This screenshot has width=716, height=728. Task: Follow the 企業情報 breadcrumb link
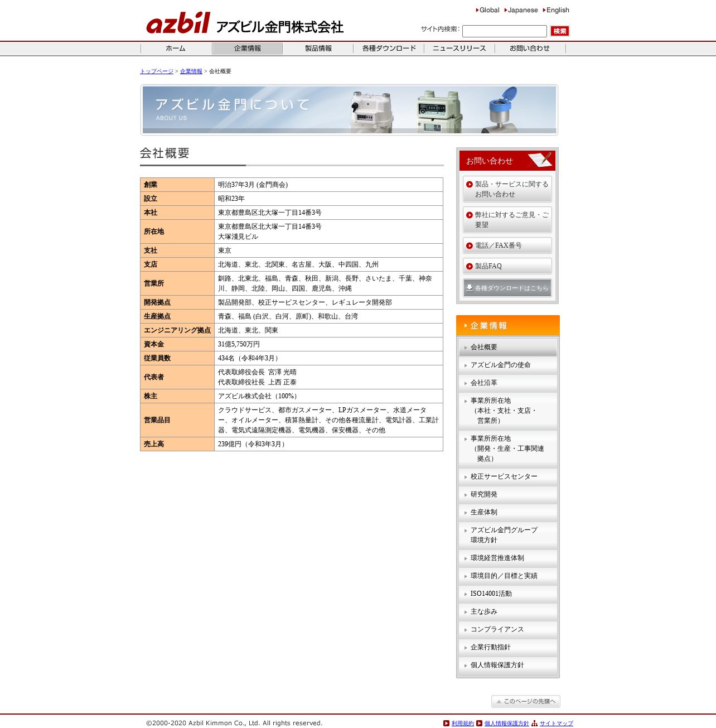point(191,71)
